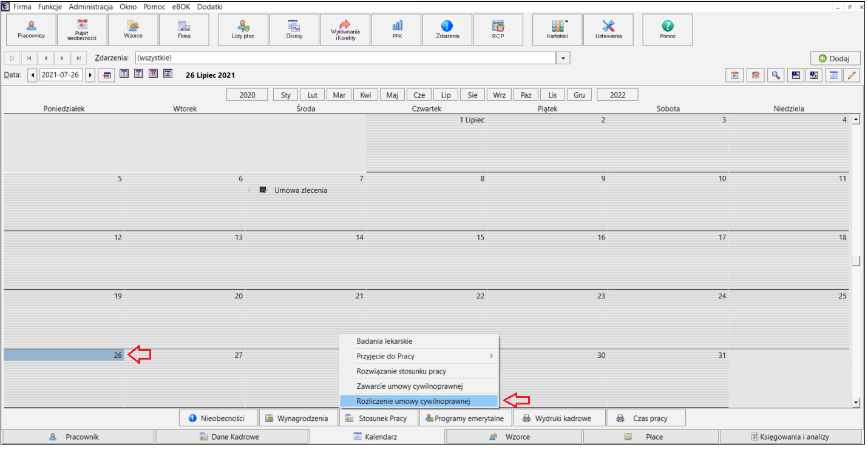The image size is (868, 450).
Task: Choose Rozliczenie umowy cywilnoprawnej menu item
Action: (x=419, y=401)
